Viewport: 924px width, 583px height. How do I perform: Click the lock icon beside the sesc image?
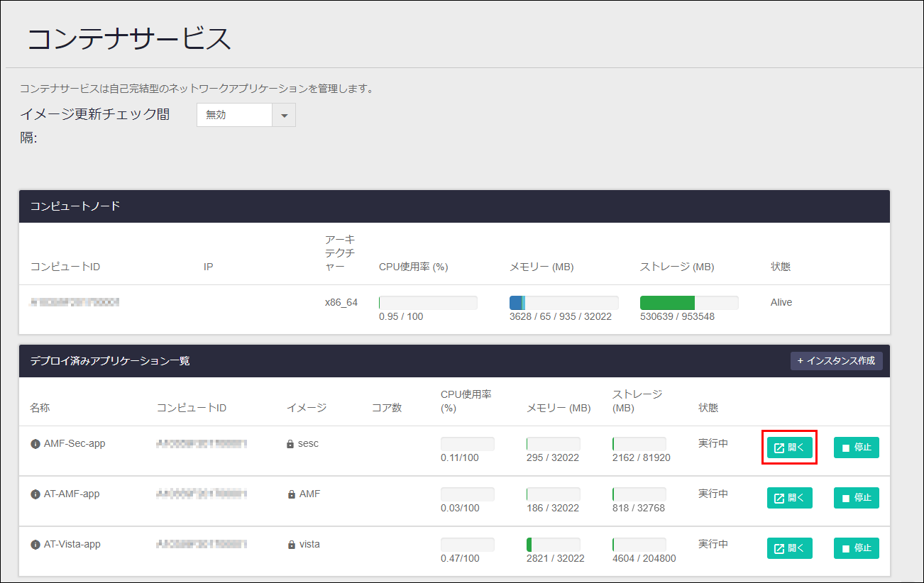click(290, 443)
